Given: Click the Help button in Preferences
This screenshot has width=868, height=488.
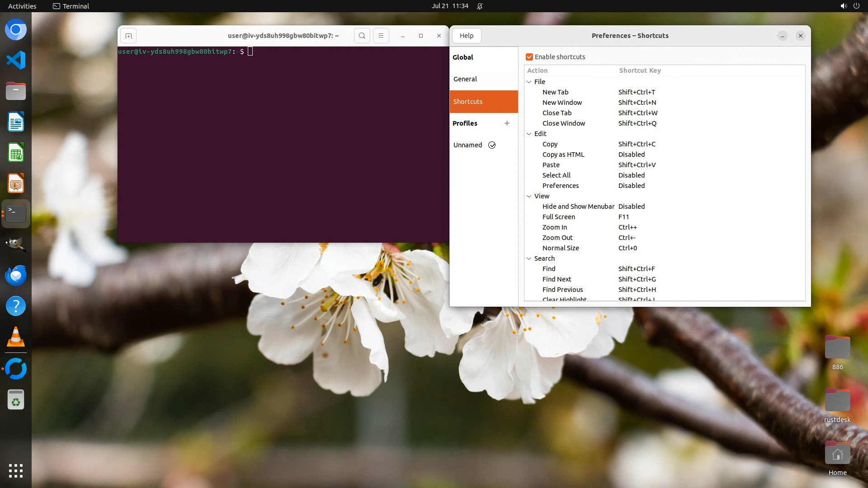Looking at the screenshot, I should 467,36.
